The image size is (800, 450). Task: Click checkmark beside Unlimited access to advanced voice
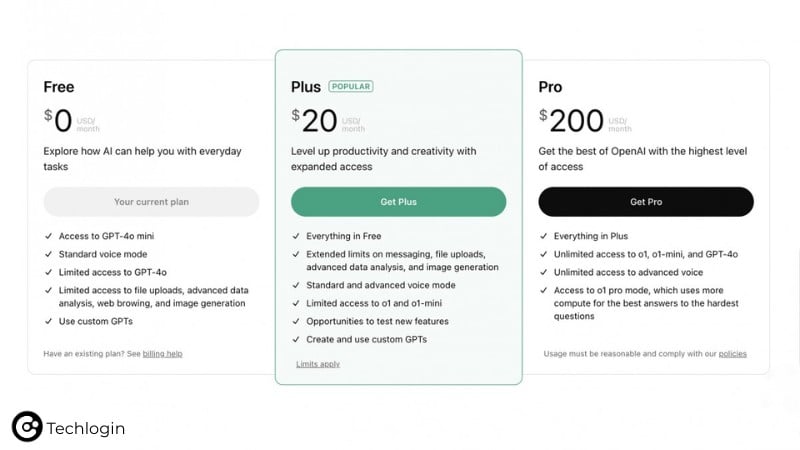544,272
